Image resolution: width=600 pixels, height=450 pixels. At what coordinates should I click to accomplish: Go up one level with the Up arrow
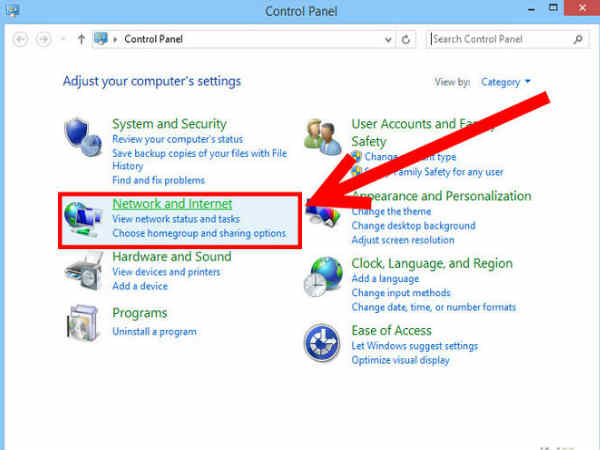coord(81,39)
